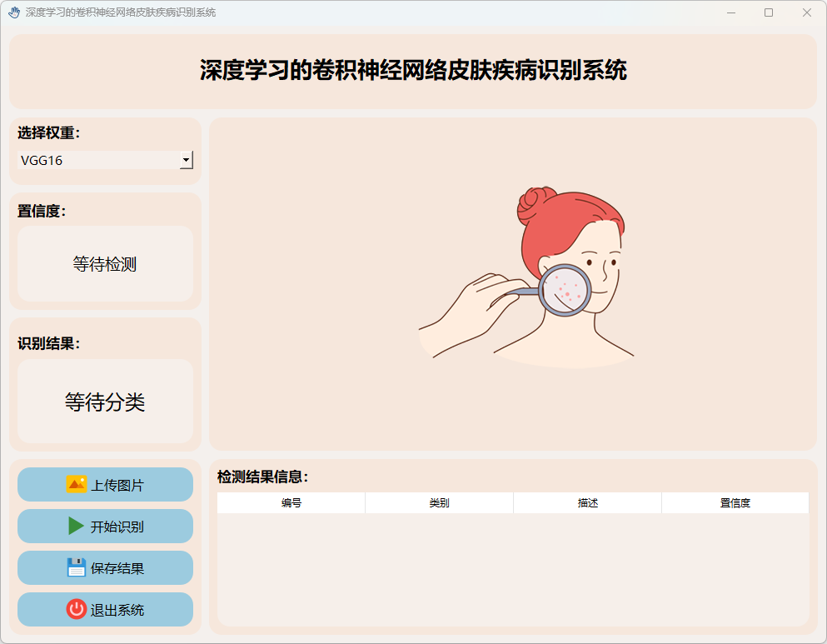Click the hand app icon in title bar
This screenshot has width=827, height=644.
point(14,12)
